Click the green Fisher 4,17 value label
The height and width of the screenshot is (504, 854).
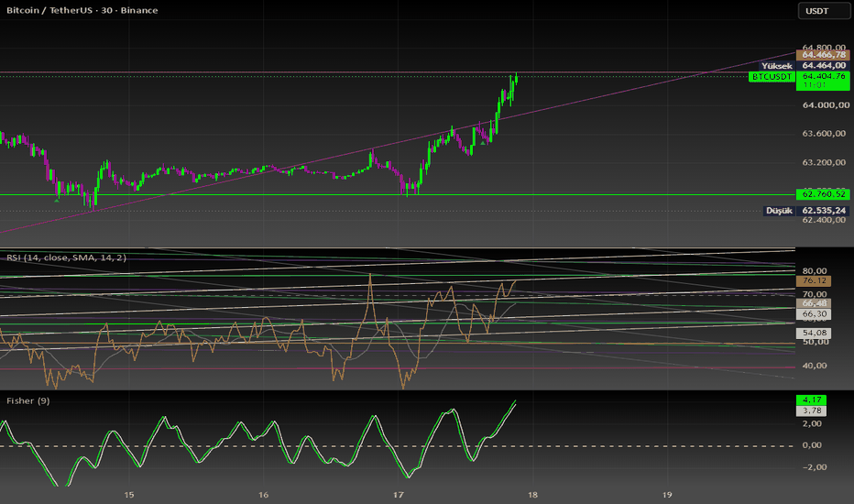(x=811, y=400)
